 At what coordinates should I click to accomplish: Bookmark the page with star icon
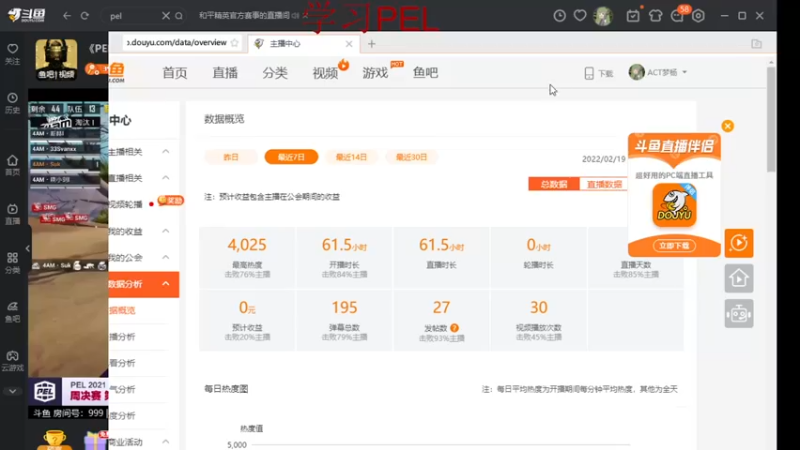pos(234,43)
